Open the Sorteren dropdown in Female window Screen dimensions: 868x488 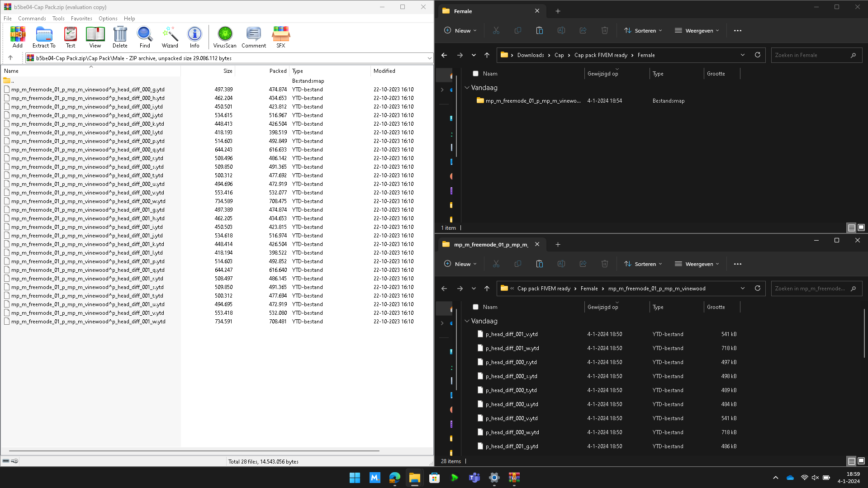click(643, 31)
